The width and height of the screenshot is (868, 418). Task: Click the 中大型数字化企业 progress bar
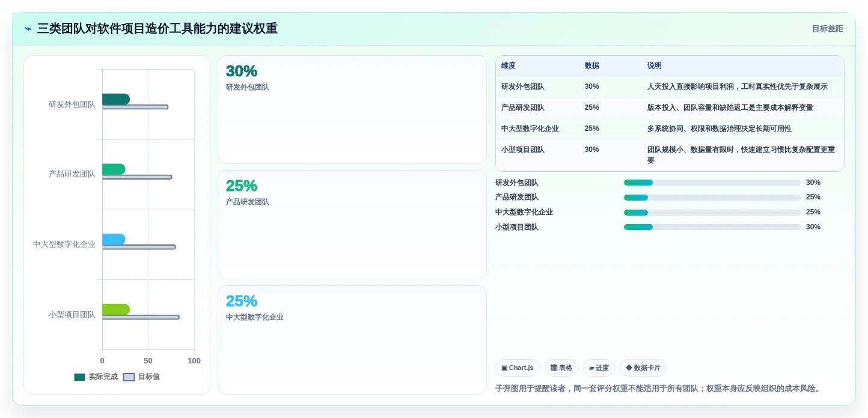(x=712, y=213)
